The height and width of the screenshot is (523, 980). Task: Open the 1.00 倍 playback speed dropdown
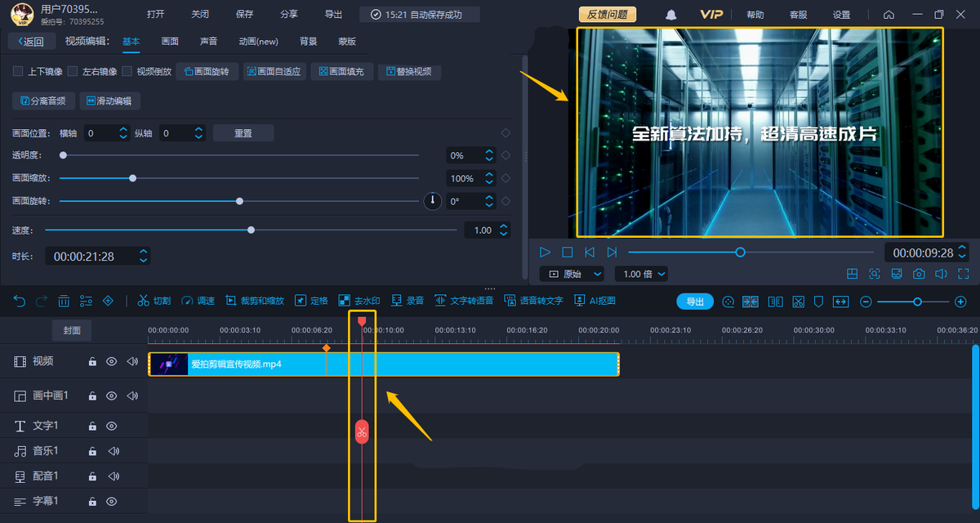pos(643,274)
